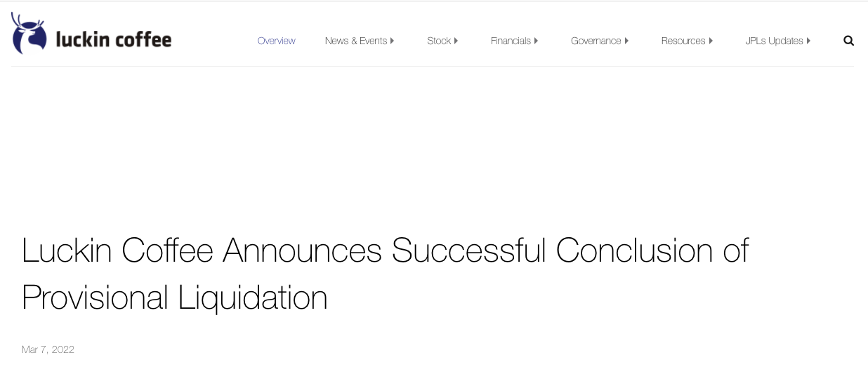Expand the arrow beside News & Events

[x=393, y=41]
